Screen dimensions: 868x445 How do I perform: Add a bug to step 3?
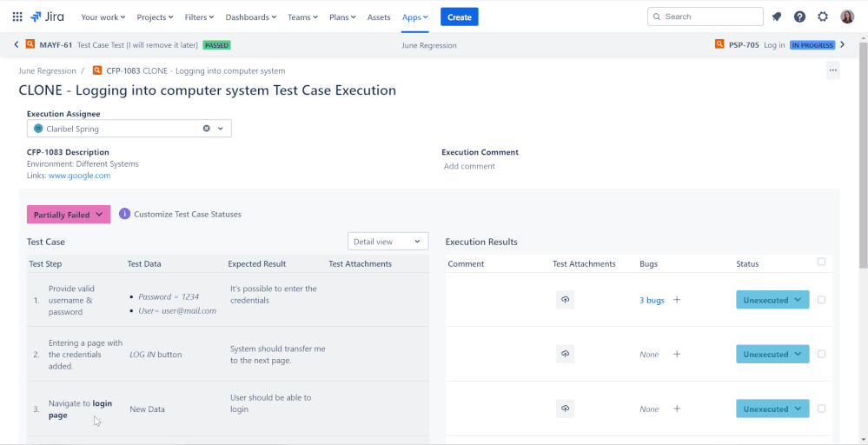pyautogui.click(x=677, y=409)
